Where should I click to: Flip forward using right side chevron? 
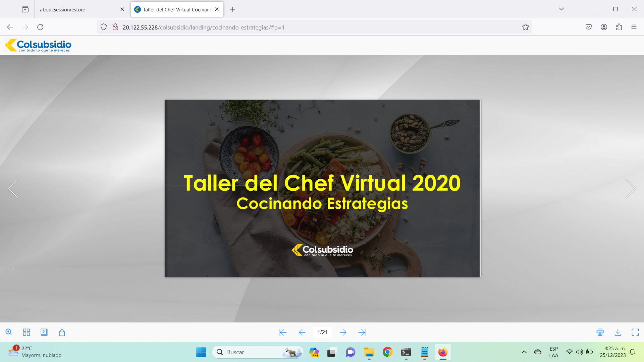pyautogui.click(x=631, y=189)
